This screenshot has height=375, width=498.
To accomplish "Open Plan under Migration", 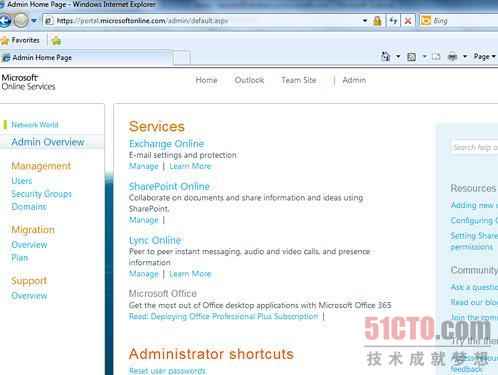I will click(x=20, y=258).
